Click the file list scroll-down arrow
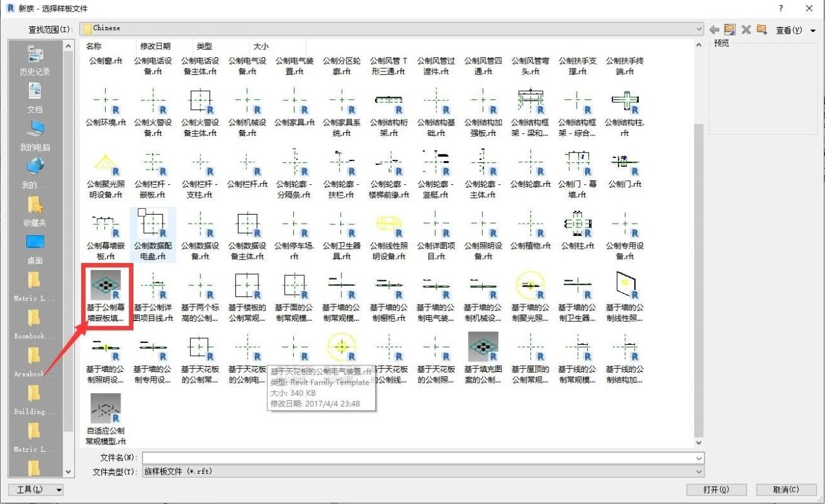 point(699,443)
